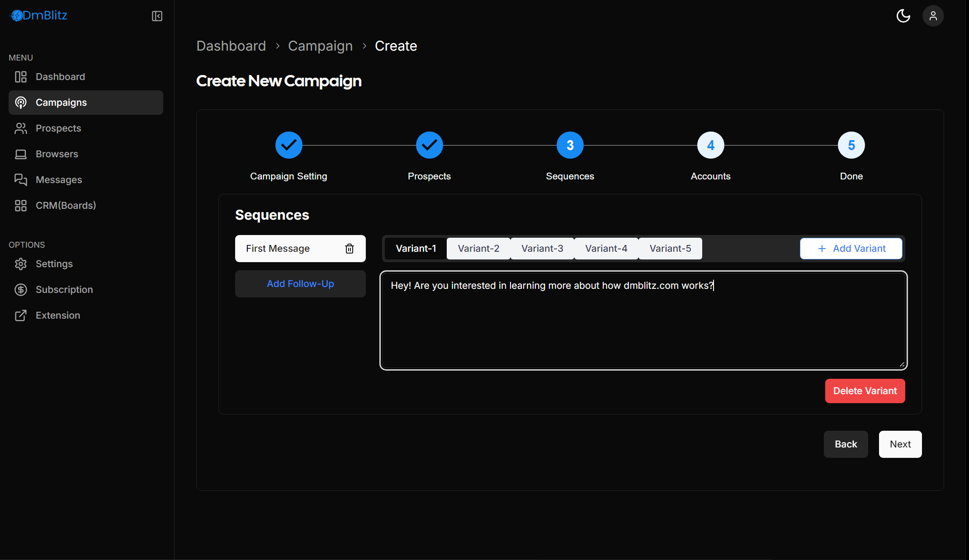This screenshot has width=969, height=560.
Task: Click the plus icon in Add Variant
Action: pyautogui.click(x=822, y=249)
